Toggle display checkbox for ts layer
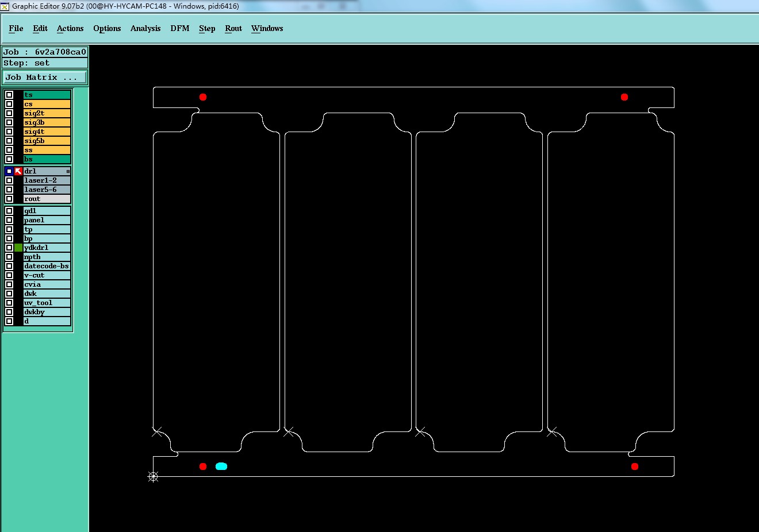The width and height of the screenshot is (759, 532). [x=9, y=95]
